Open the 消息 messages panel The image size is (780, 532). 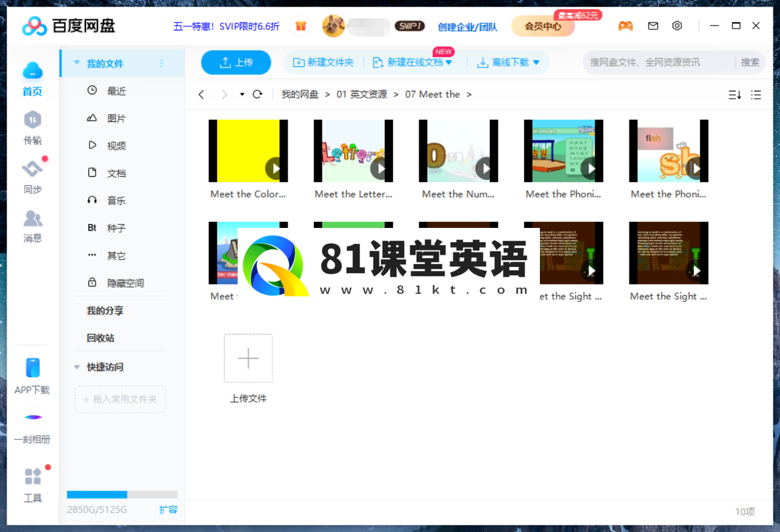tap(32, 225)
